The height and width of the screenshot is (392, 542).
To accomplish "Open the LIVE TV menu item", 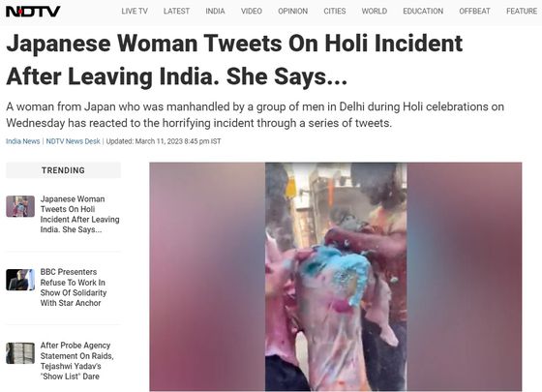I will coord(135,11).
